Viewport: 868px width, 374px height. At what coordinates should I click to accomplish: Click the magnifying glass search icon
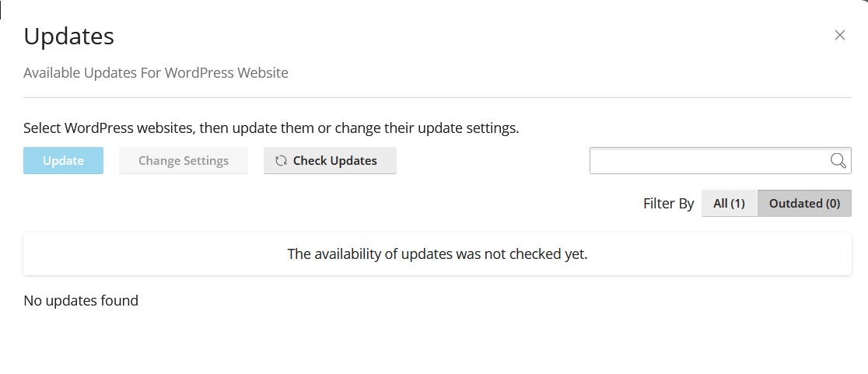(838, 161)
